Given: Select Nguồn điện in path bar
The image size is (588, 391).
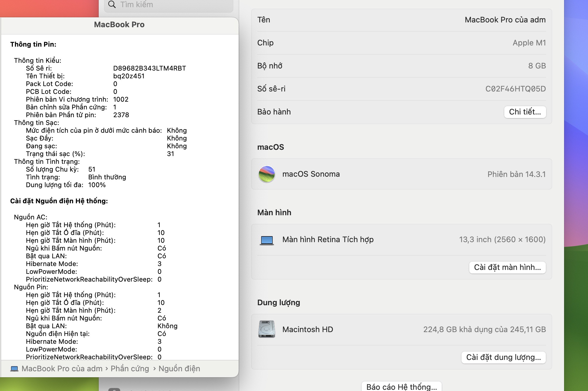Looking at the screenshot, I should [179, 369].
